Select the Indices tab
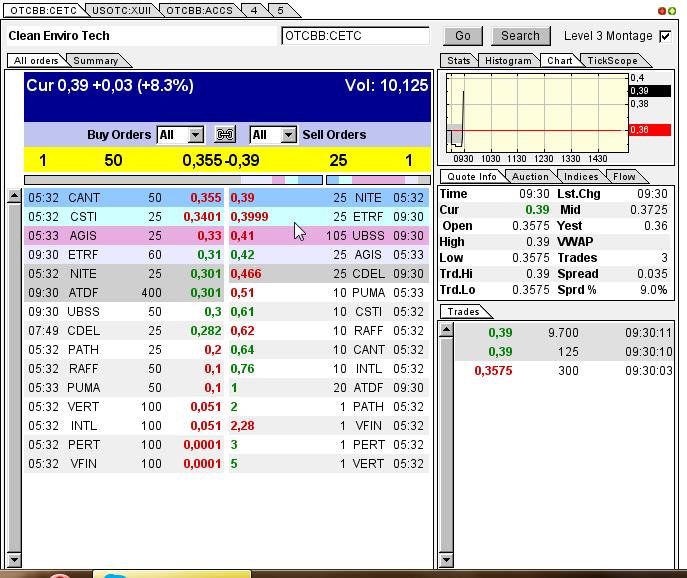Screen dimensions: 687x578 click(x=581, y=177)
